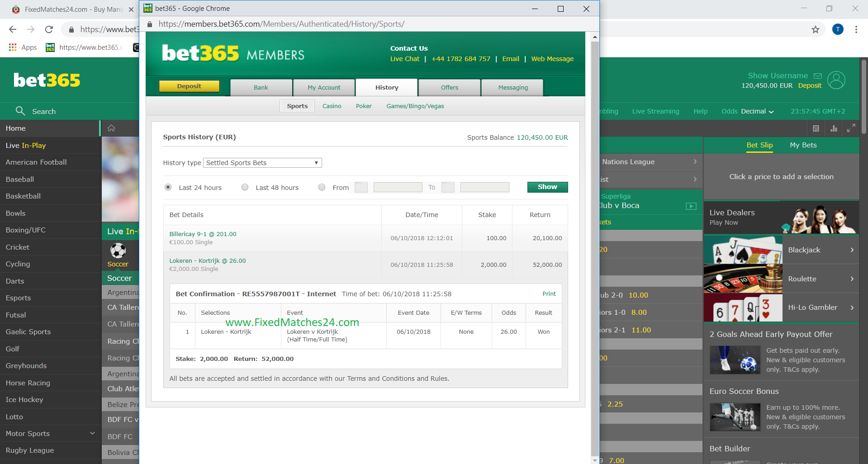Screen dimensions: 868x464
Task: Open the Poker history sub-tab
Action: 364,106
